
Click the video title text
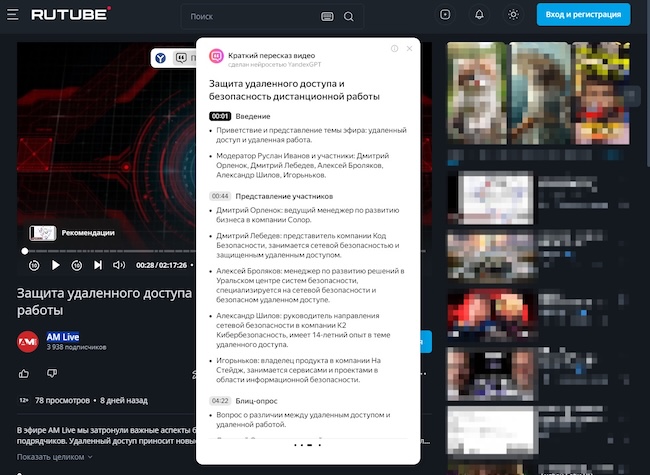pyautogui.click(x=104, y=301)
